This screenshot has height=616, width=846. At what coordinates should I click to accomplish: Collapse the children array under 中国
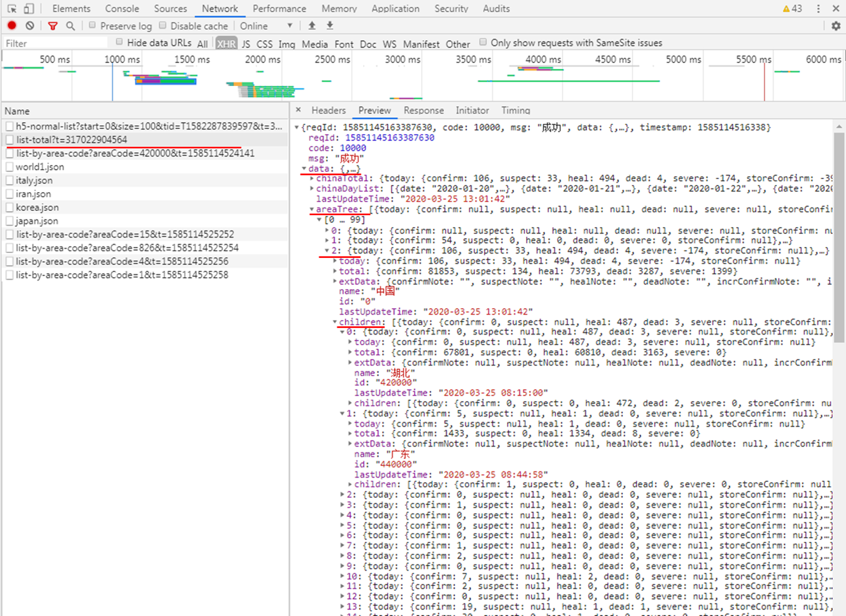pos(334,322)
